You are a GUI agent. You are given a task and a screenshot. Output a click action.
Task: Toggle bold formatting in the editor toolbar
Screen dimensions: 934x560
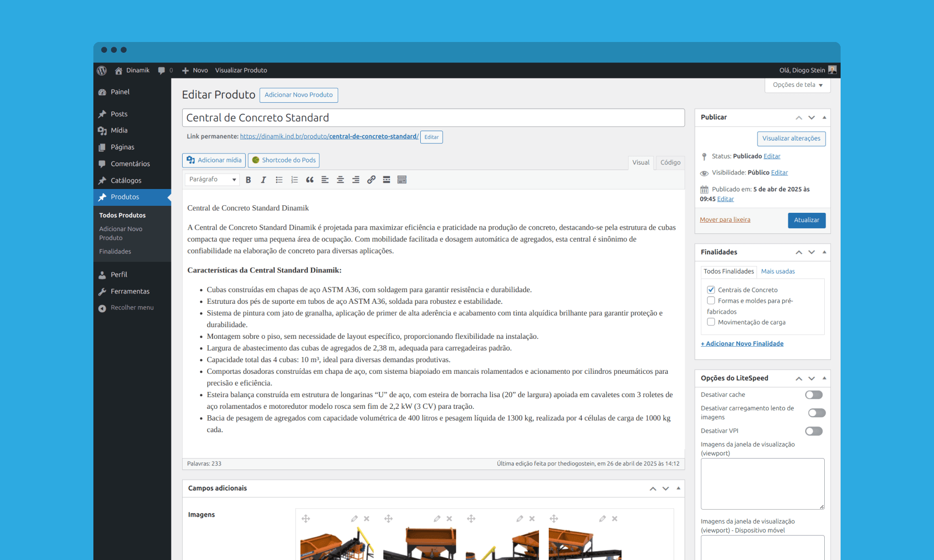pyautogui.click(x=248, y=180)
